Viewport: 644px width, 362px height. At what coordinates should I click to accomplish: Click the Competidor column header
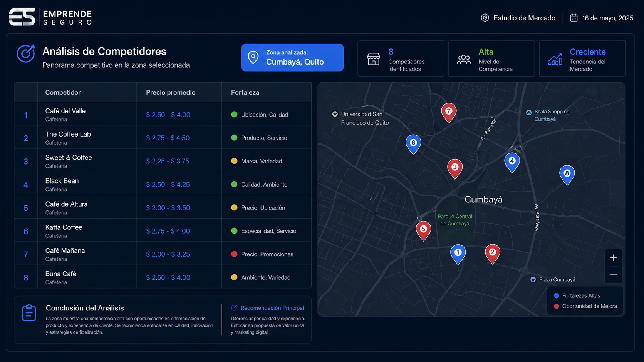(63, 92)
